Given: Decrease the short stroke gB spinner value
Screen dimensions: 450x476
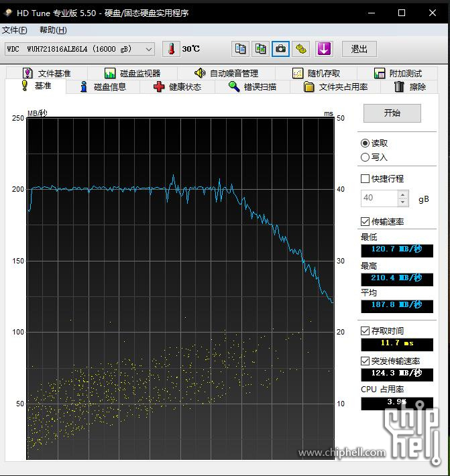Looking at the screenshot, I should (x=403, y=202).
